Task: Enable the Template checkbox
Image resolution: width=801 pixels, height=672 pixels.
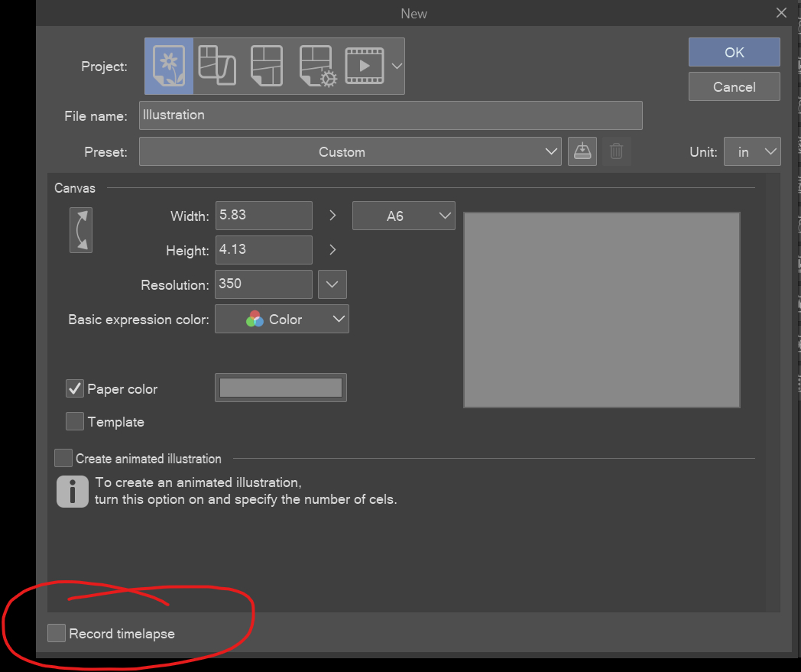Action: click(75, 421)
